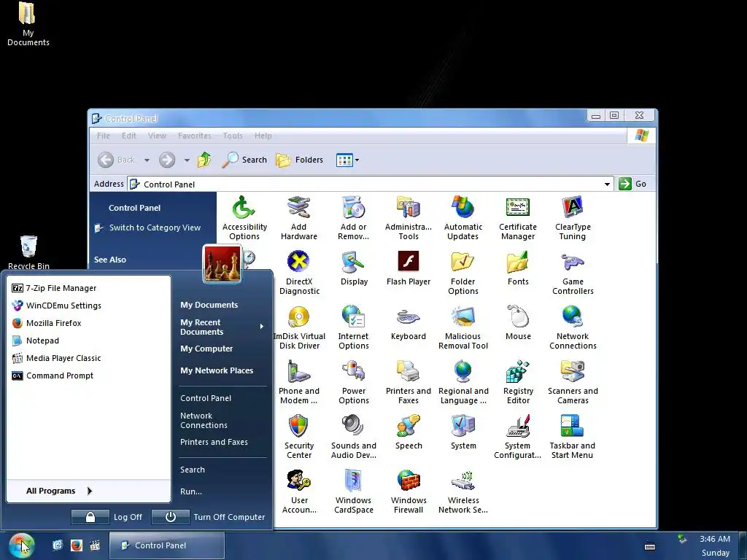
Task: Open ClearType Tuning applet
Action: click(x=573, y=218)
